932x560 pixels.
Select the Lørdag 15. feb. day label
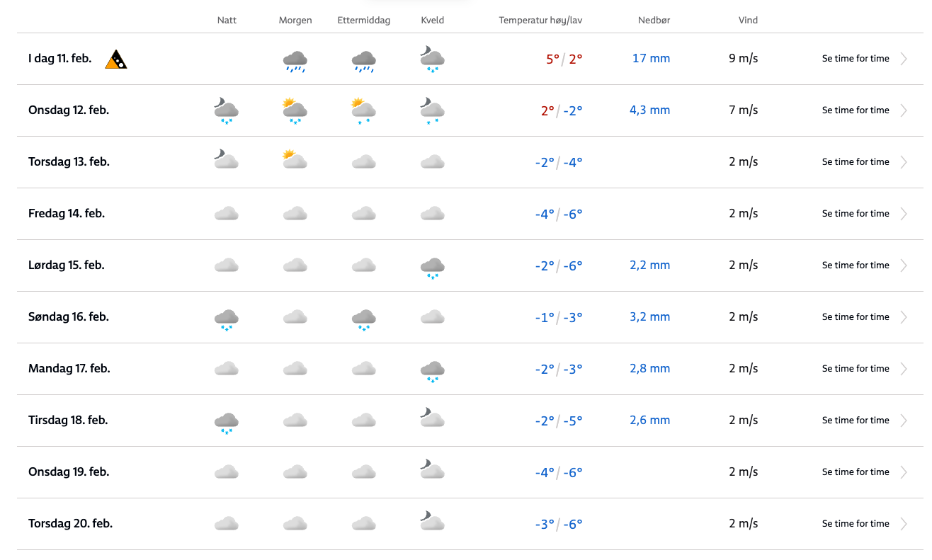tap(67, 265)
